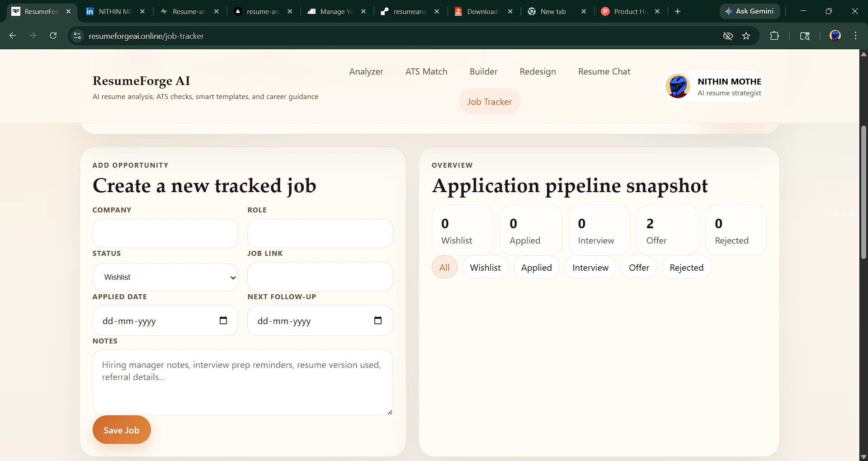The width and height of the screenshot is (868, 461).
Task: Close the New tab tab
Action: click(x=584, y=11)
